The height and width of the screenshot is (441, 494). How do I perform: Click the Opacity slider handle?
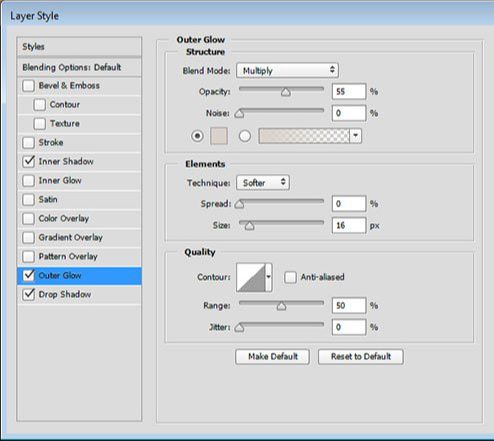tap(286, 92)
